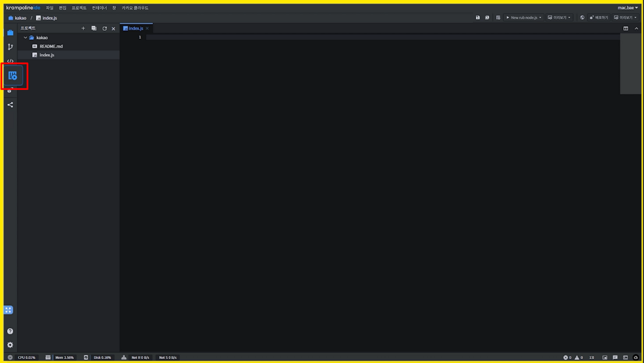Click the disk status icon
The image size is (644, 363).
tap(86, 358)
